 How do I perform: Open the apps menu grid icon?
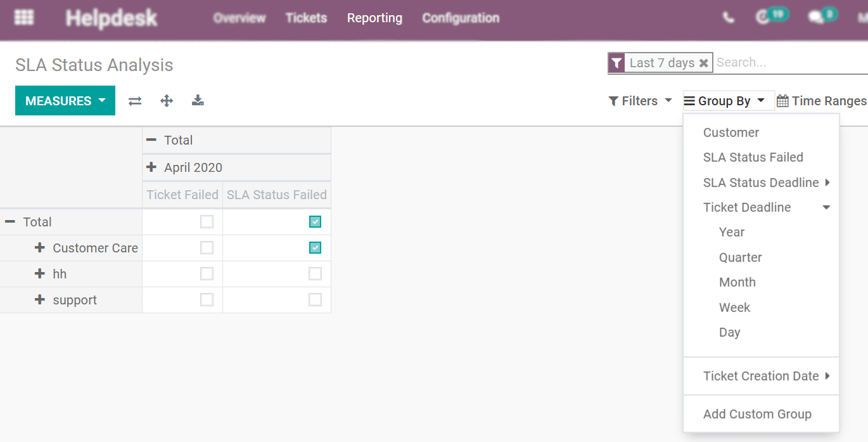[x=24, y=16]
